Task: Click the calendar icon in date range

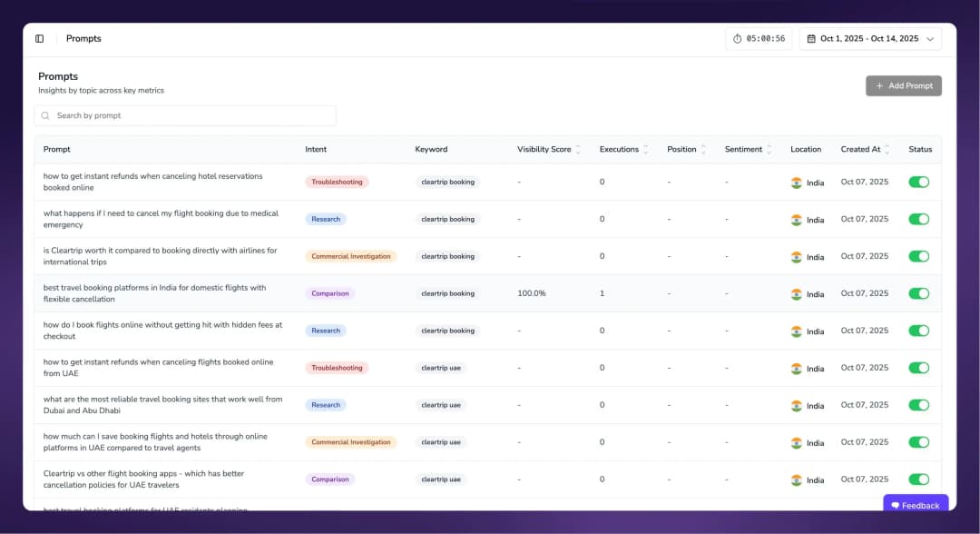Action: pyautogui.click(x=811, y=39)
